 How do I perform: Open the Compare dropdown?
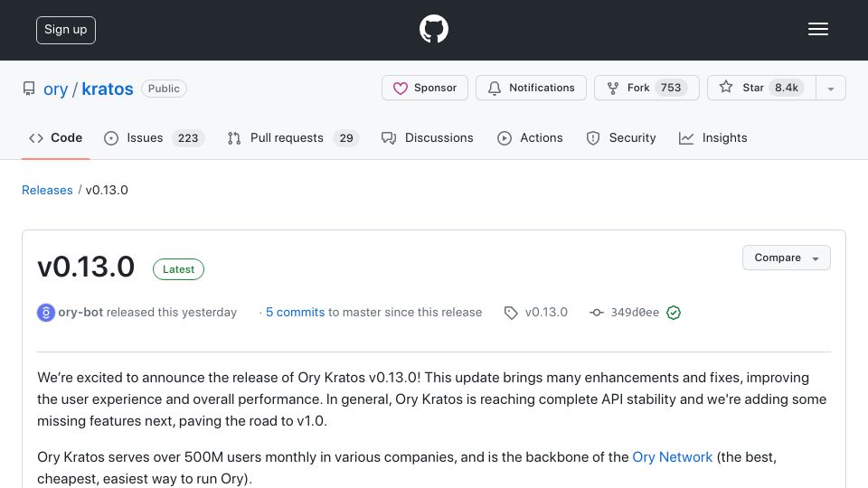click(786, 258)
